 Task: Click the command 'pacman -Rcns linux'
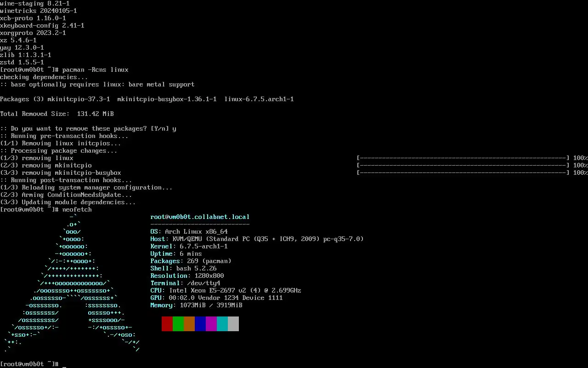tap(96, 70)
